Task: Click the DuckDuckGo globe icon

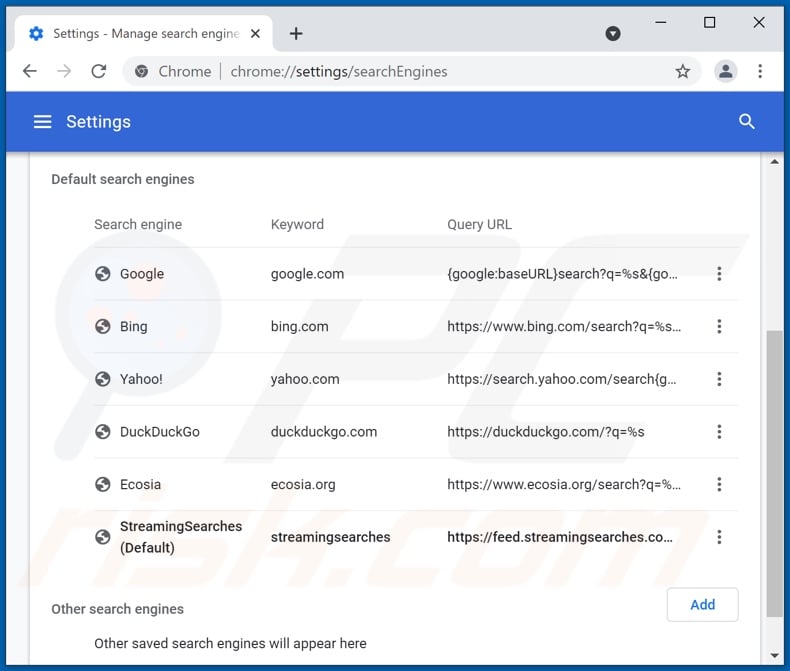Action: [x=103, y=432]
